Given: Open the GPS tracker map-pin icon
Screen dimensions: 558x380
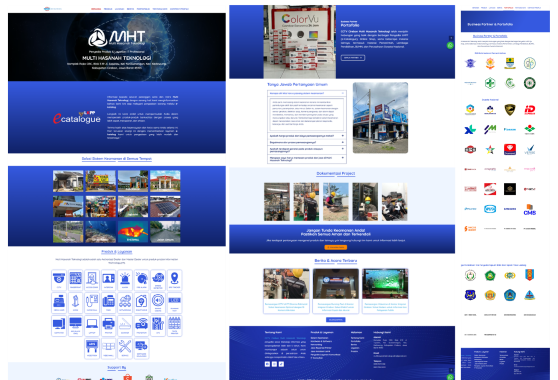Looking at the screenshot, I should click(174, 279).
